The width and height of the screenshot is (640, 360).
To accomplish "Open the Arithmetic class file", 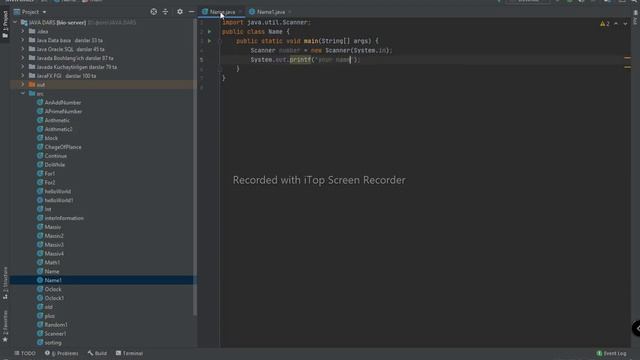I will coord(57,120).
